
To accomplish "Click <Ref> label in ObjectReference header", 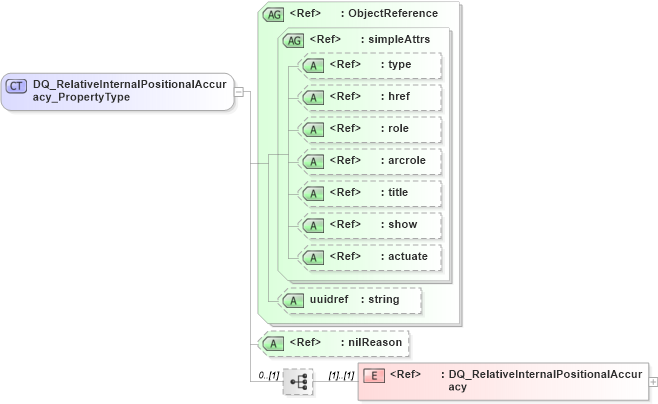I will [305, 13].
